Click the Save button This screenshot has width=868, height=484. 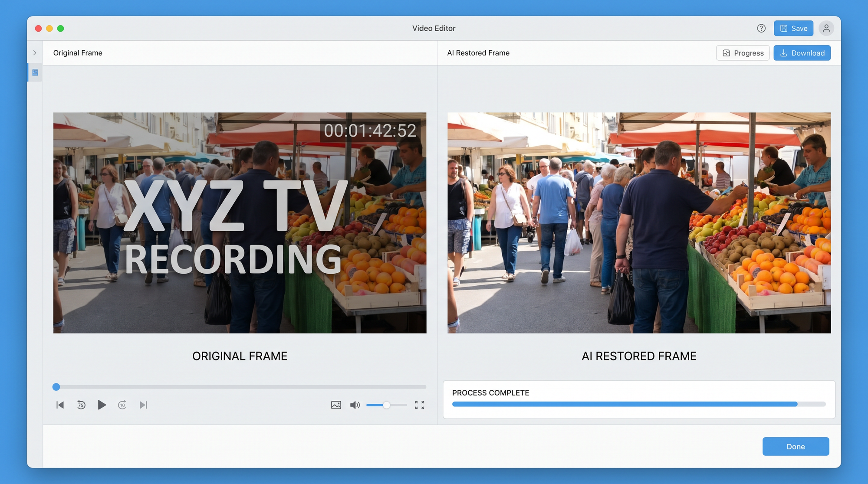pos(793,28)
